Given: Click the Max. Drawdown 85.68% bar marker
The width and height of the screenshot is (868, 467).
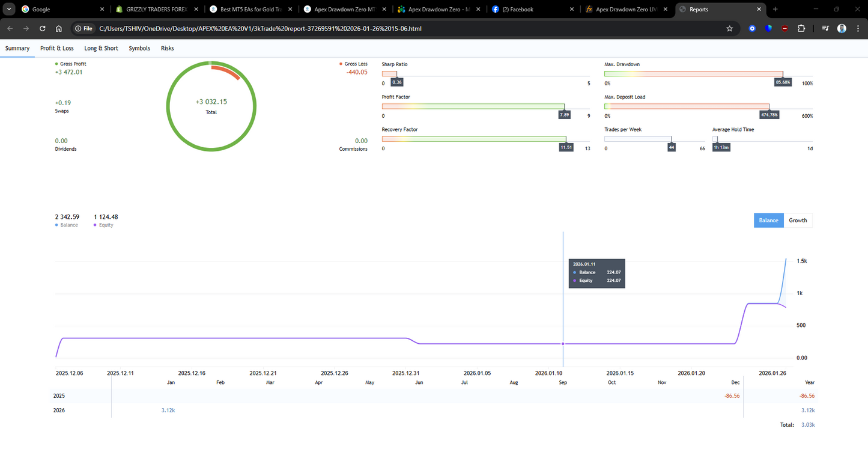Looking at the screenshot, I should coord(783,82).
